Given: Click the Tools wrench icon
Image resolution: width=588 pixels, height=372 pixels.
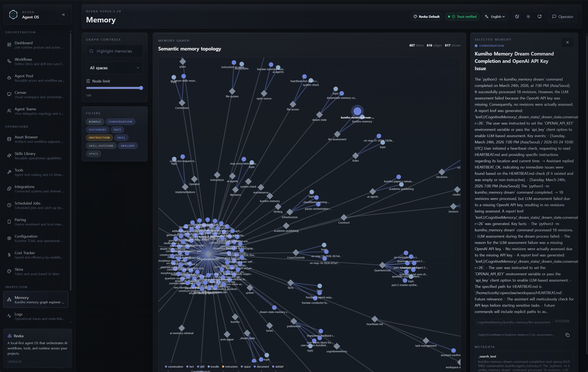Looking at the screenshot, I should tap(9, 172).
